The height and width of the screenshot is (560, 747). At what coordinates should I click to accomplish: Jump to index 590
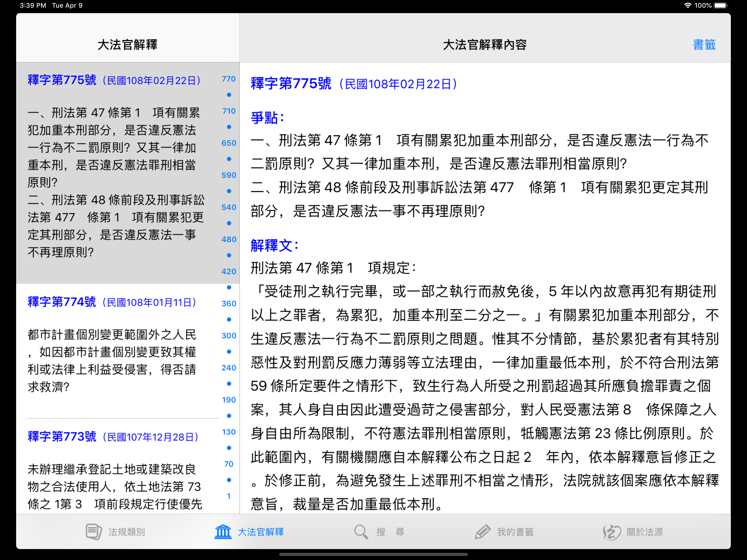229,175
